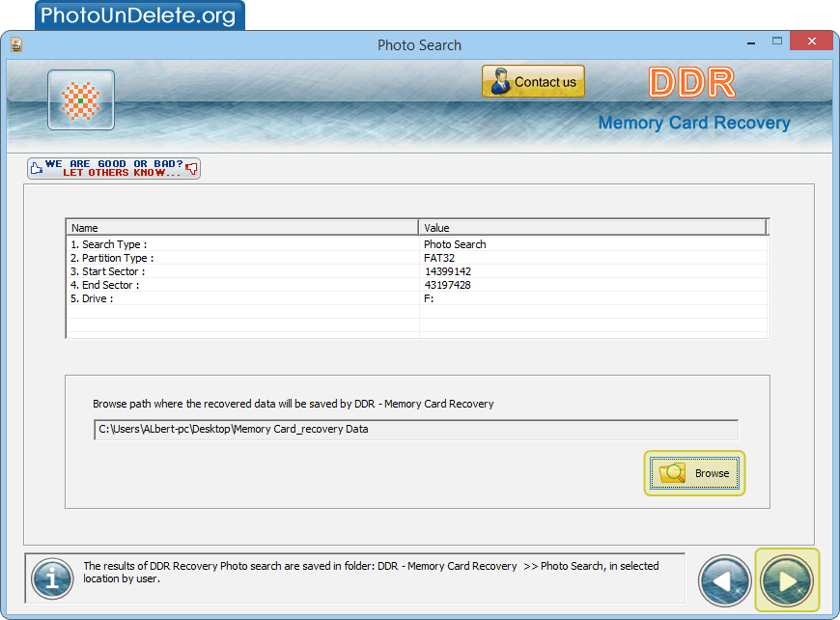This screenshot has width=840, height=620.
Task: Click the Name column header
Action: (242, 227)
